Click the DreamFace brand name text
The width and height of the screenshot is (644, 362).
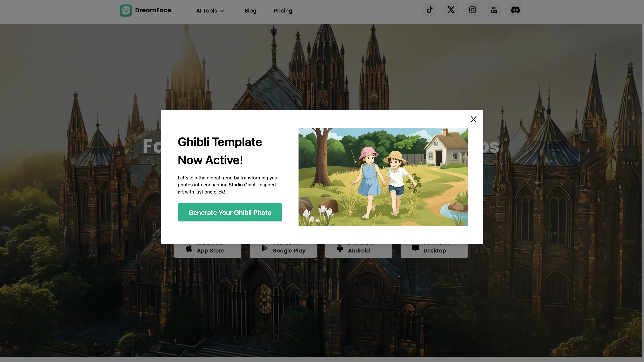[153, 11]
